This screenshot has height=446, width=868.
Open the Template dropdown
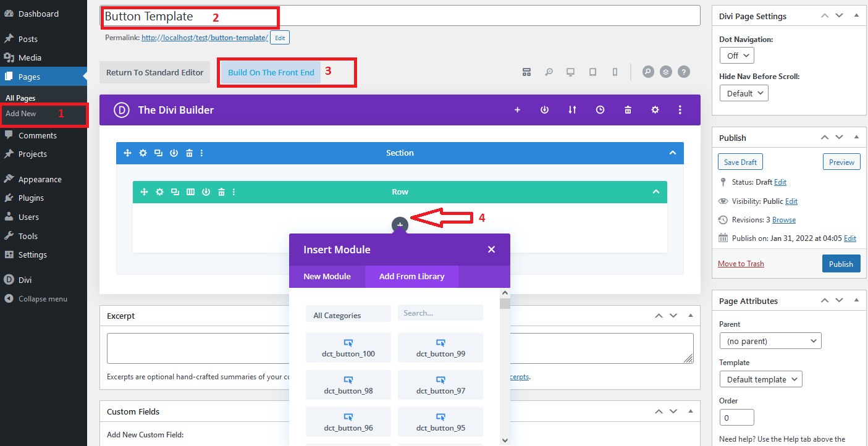click(761, 379)
